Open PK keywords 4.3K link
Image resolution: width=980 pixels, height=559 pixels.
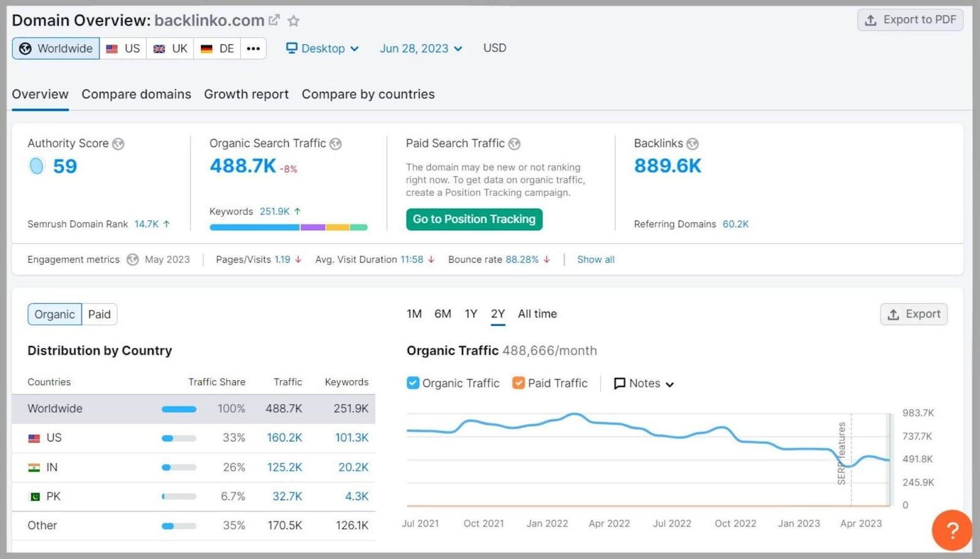click(356, 496)
